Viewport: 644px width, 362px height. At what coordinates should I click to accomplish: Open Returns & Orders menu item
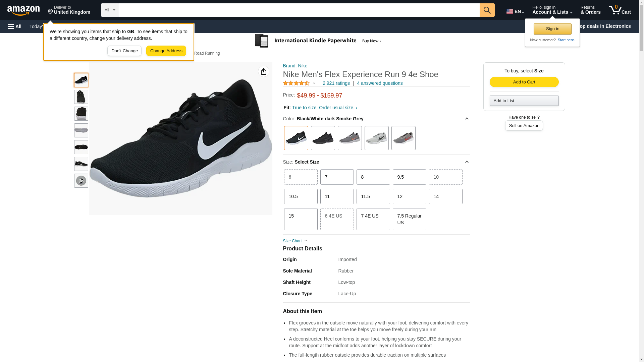coord(590,10)
